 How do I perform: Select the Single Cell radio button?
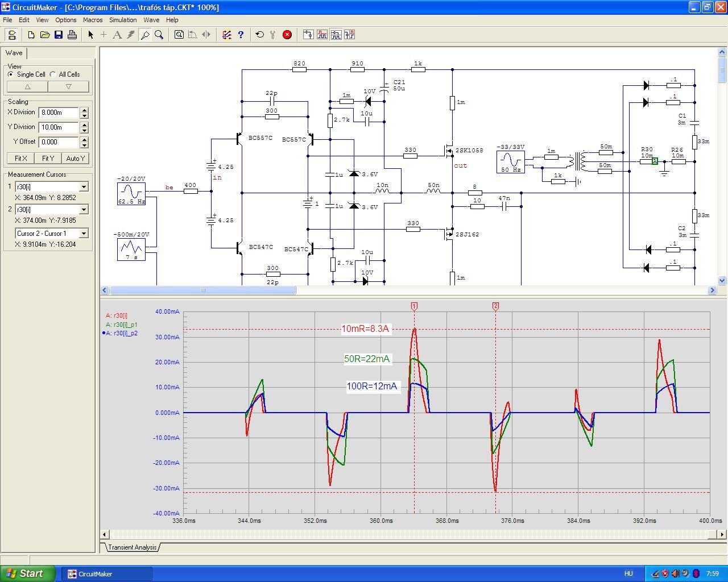click(x=11, y=74)
